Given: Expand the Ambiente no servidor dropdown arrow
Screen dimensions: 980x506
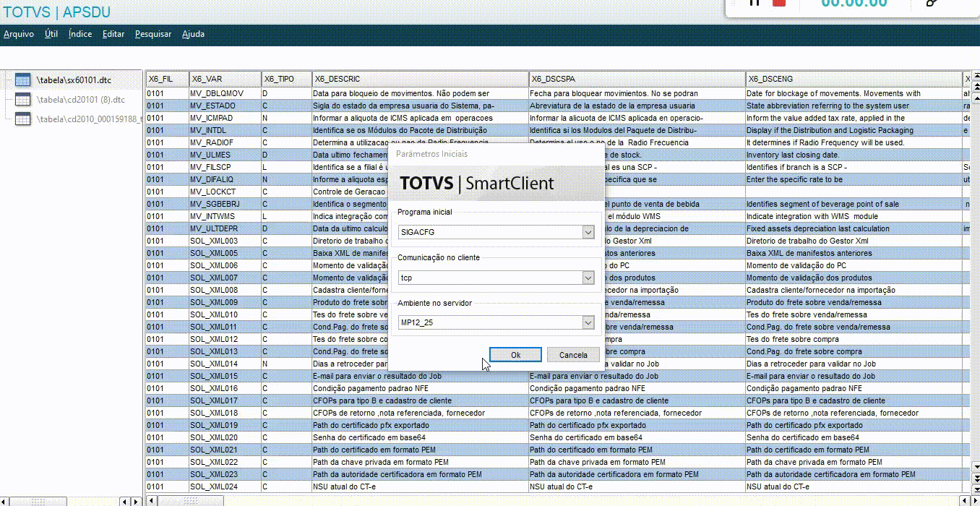Looking at the screenshot, I should (588, 322).
